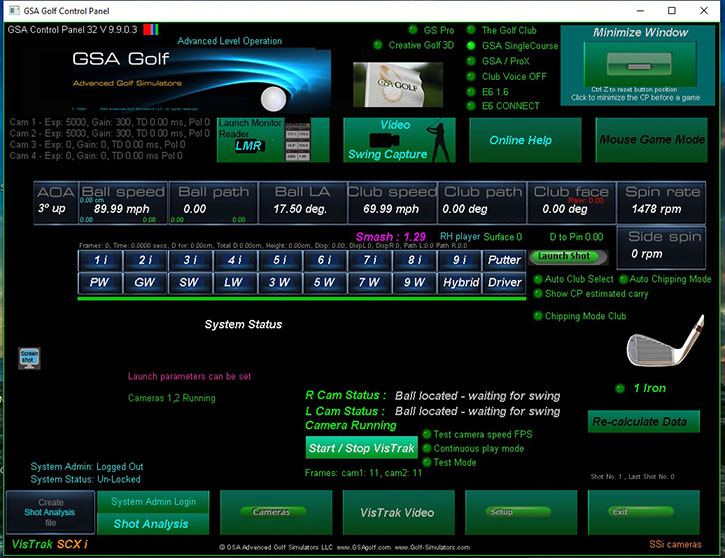Click the Club speed 69.99 mph field
This screenshot has width=725, height=558.
tap(392, 203)
